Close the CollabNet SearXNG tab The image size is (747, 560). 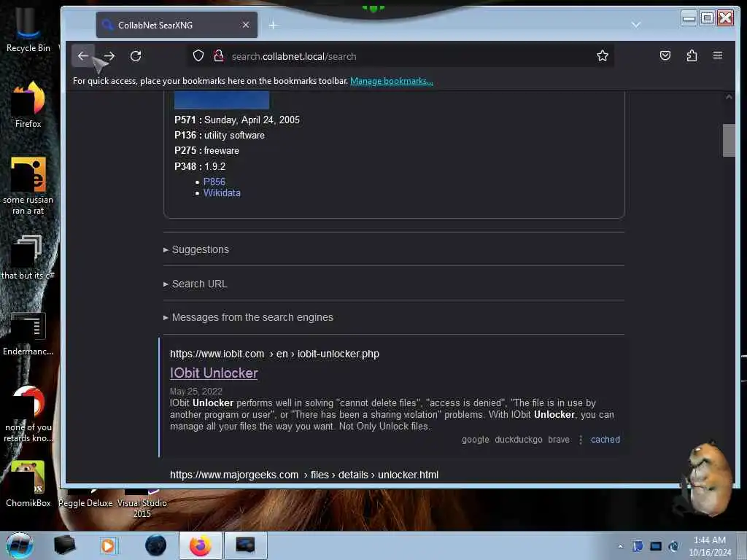pos(245,25)
